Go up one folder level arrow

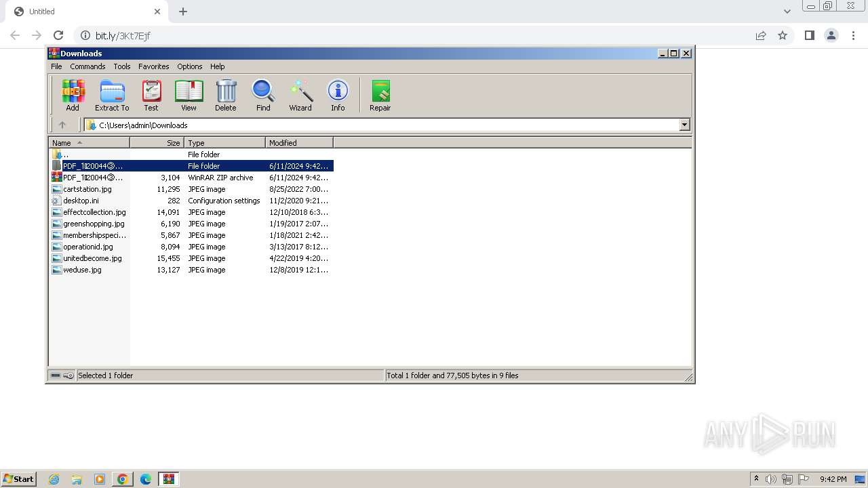point(62,125)
